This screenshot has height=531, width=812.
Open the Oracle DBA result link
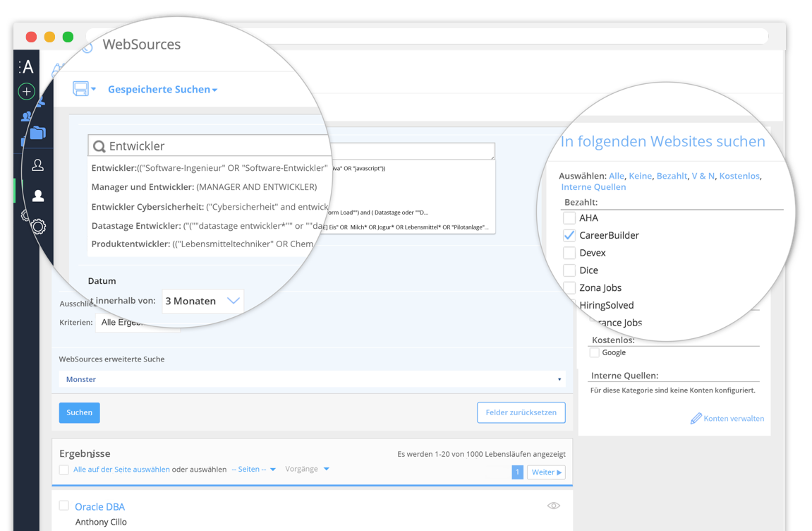click(x=100, y=506)
